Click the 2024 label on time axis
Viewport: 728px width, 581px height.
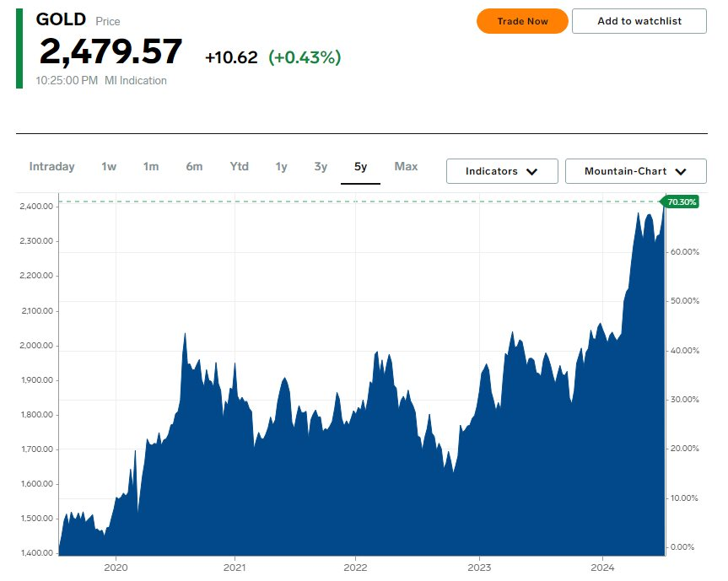pos(602,568)
